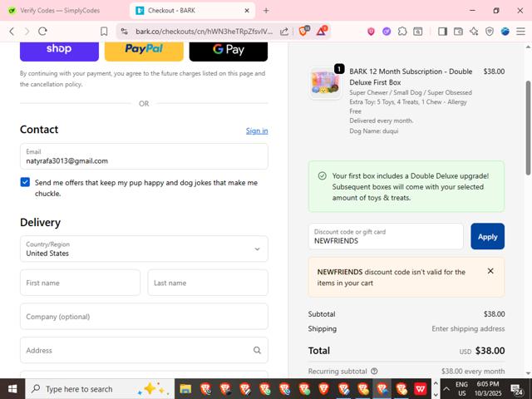Click the Discount code or gift card field

coord(386,236)
